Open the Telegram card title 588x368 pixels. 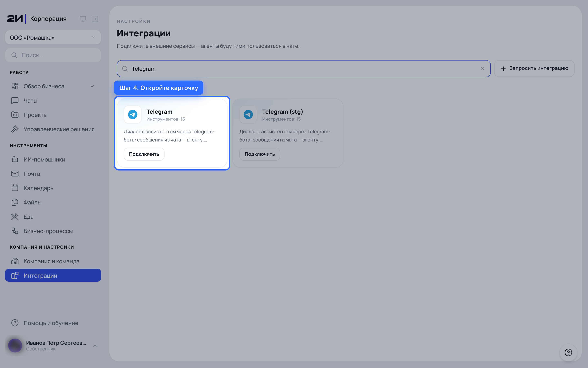[x=159, y=111]
